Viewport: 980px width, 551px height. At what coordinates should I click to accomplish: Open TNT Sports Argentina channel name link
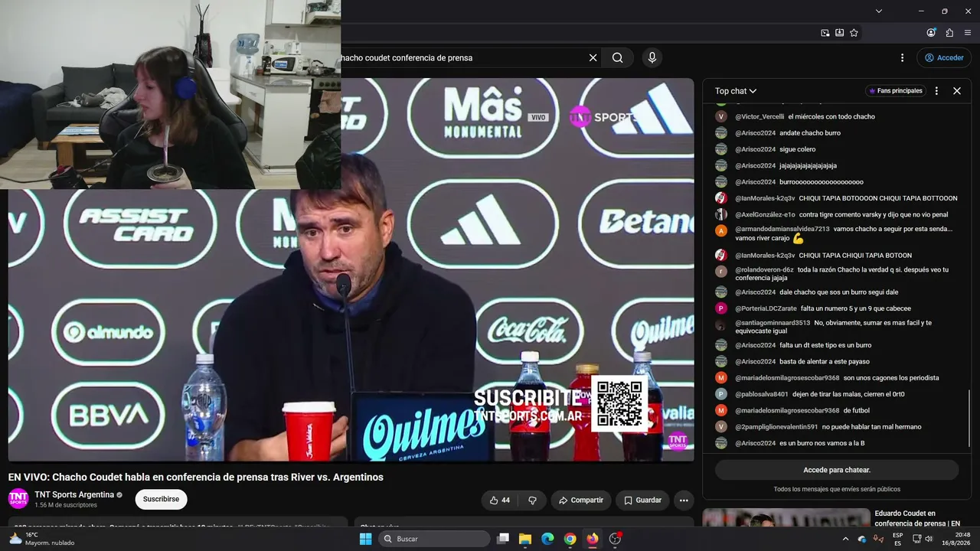(x=74, y=494)
